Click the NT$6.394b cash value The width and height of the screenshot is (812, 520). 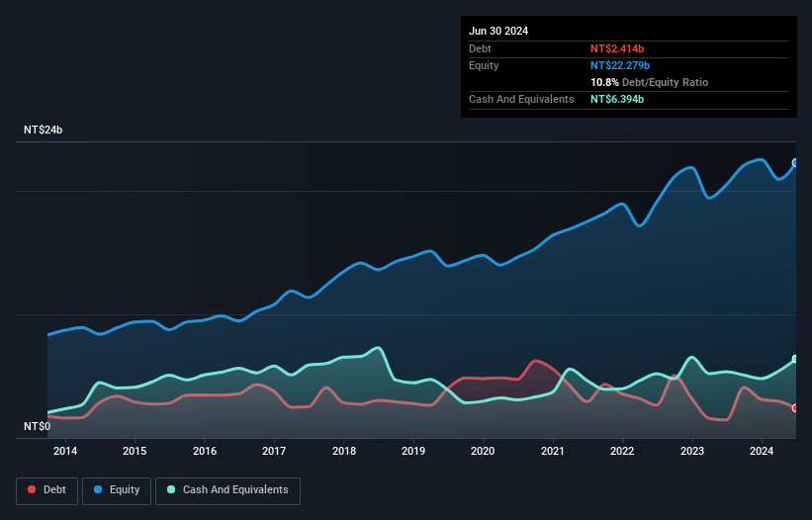(x=617, y=99)
